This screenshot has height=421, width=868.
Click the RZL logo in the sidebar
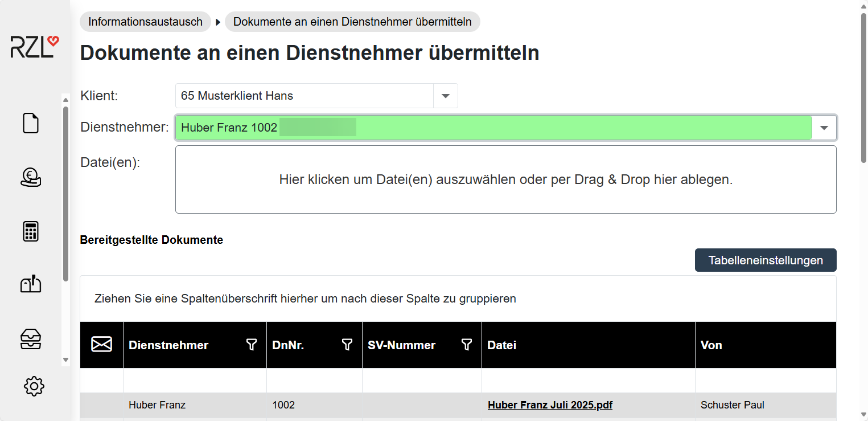(x=34, y=47)
